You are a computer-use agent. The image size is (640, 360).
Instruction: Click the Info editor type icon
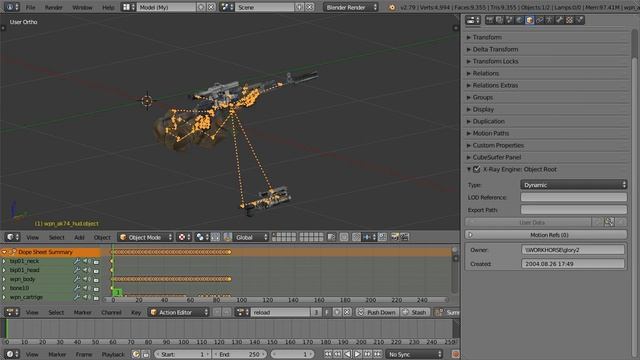pos(11,7)
